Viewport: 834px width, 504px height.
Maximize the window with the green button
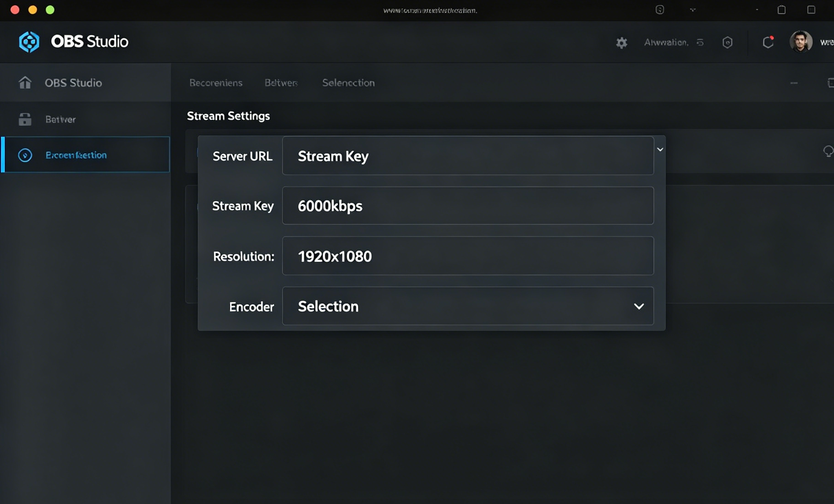pos(50,10)
